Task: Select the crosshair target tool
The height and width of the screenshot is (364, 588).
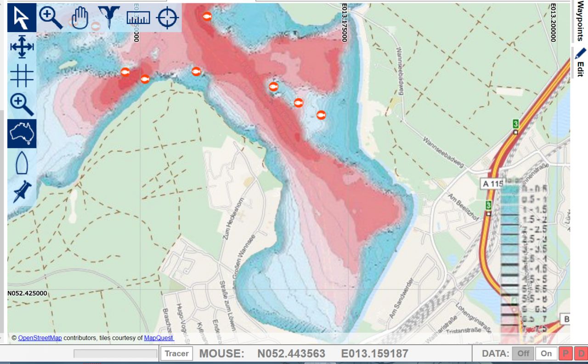Action: pos(167,18)
